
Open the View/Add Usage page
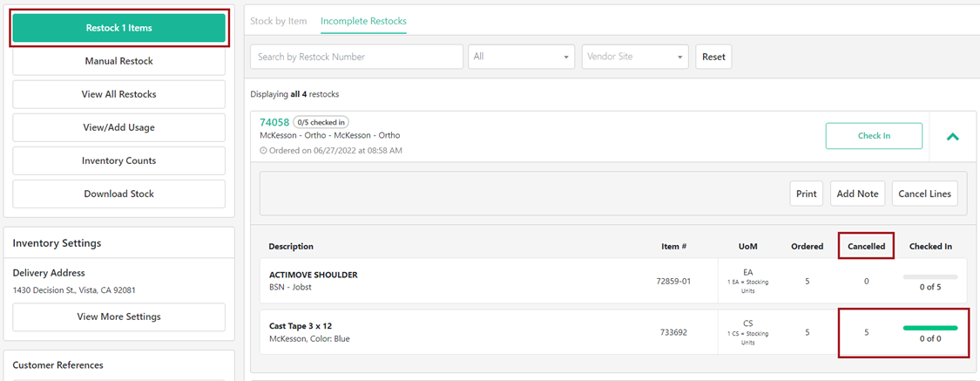click(118, 127)
